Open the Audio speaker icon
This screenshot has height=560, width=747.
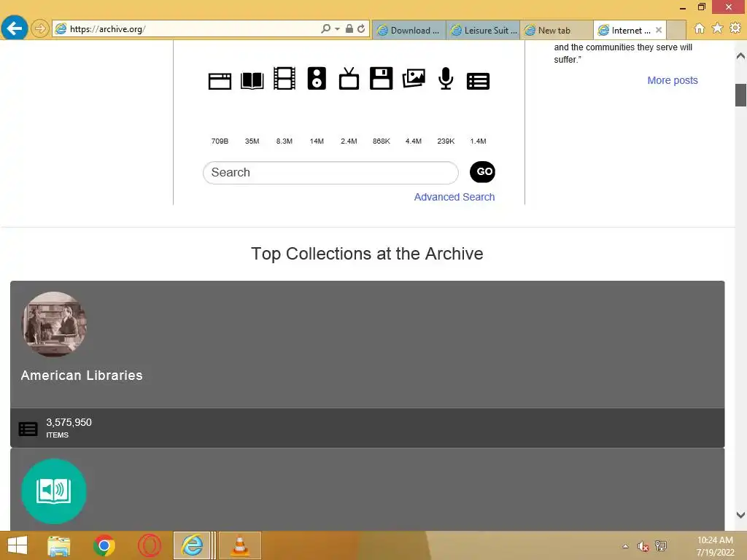coord(317,78)
